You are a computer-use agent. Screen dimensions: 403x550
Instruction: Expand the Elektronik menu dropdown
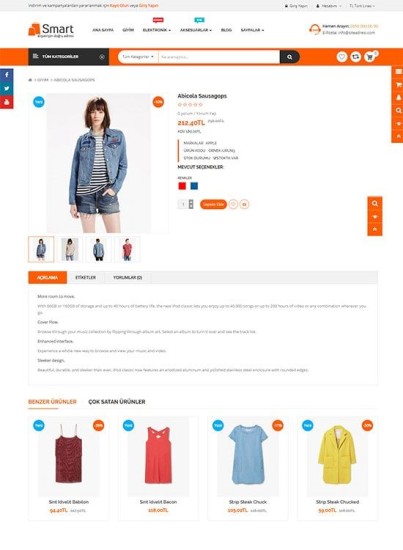[x=157, y=30]
